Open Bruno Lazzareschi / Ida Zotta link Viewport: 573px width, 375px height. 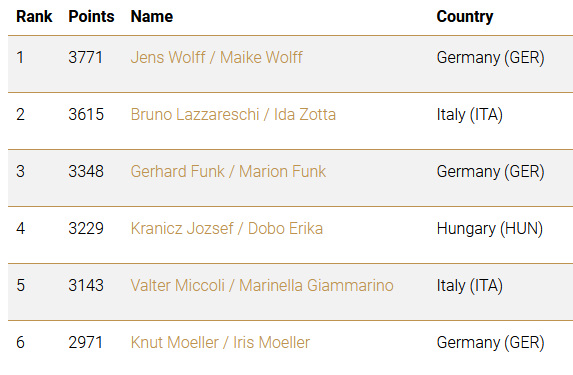pos(233,114)
